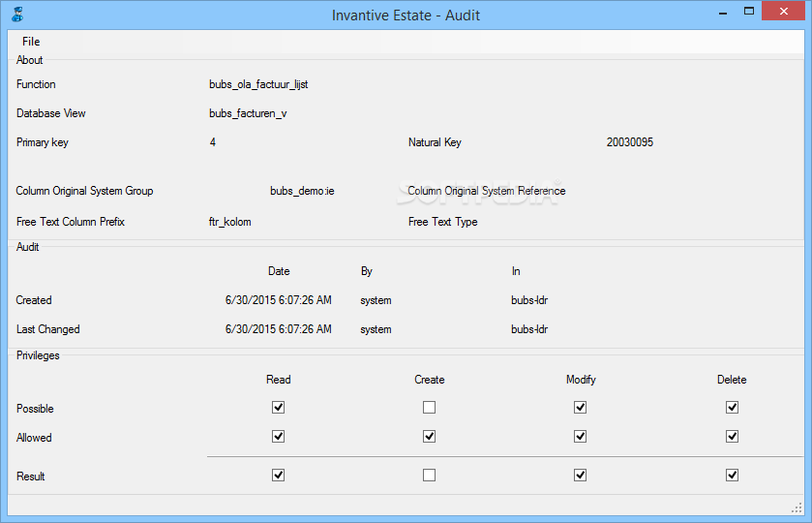Image resolution: width=812 pixels, height=523 pixels.
Task: Click the Last Changed date value
Action: [x=279, y=329]
